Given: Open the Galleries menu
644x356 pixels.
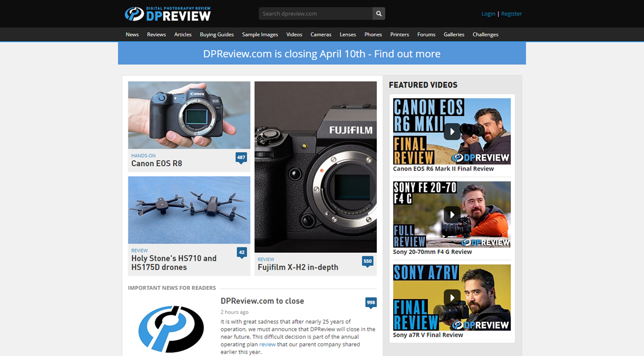Looking at the screenshot, I should pyautogui.click(x=453, y=34).
